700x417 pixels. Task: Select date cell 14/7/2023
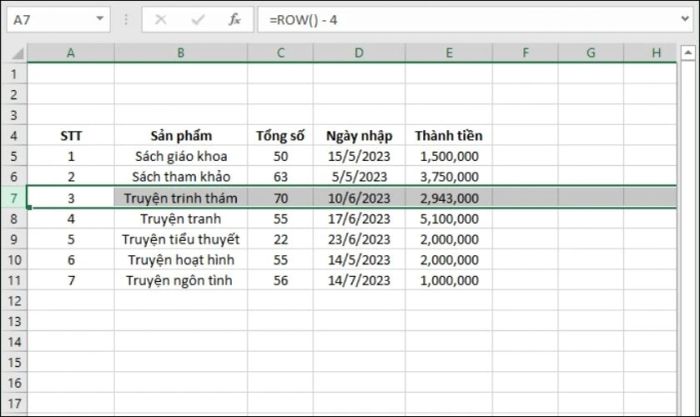point(359,280)
